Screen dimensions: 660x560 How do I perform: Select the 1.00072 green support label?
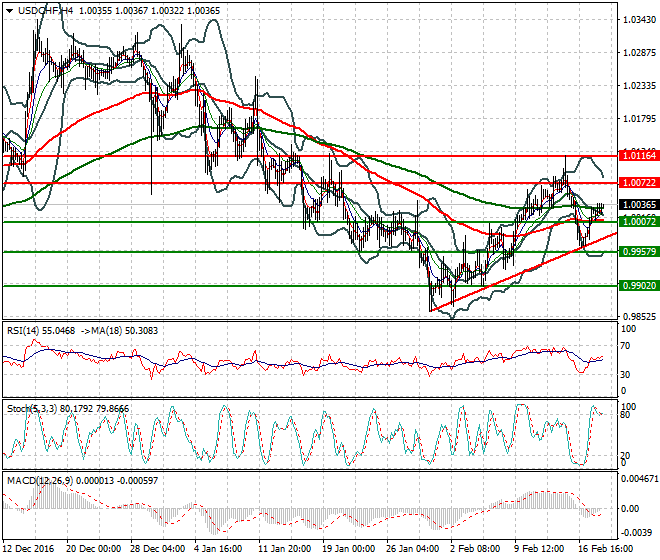coord(639,221)
